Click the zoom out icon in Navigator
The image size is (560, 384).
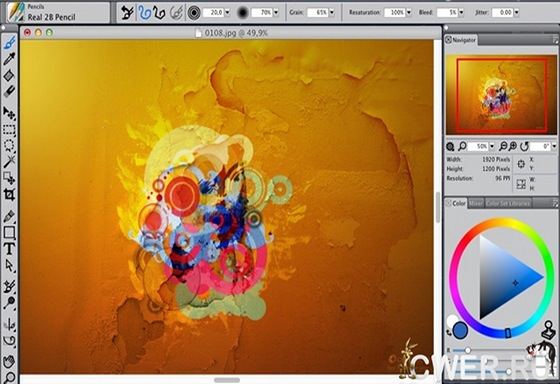point(503,146)
